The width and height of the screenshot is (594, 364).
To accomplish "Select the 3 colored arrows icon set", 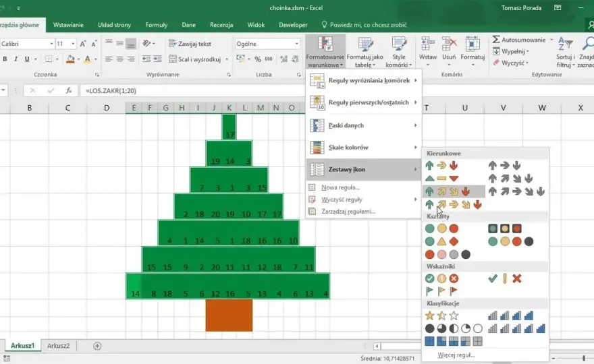I will (441, 165).
